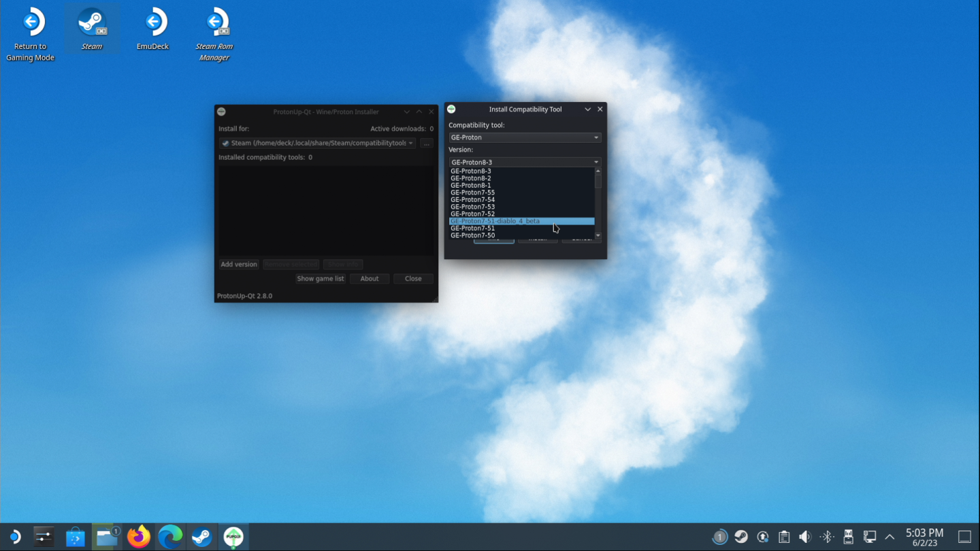Click the Version combo box GE-Proton8-3
Image resolution: width=980 pixels, height=551 pixels.
(x=525, y=163)
